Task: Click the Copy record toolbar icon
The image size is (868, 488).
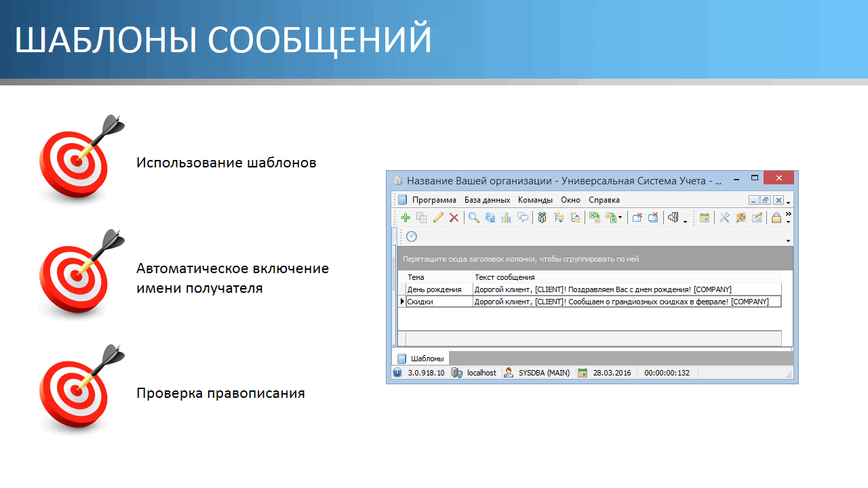Action: tap(422, 218)
